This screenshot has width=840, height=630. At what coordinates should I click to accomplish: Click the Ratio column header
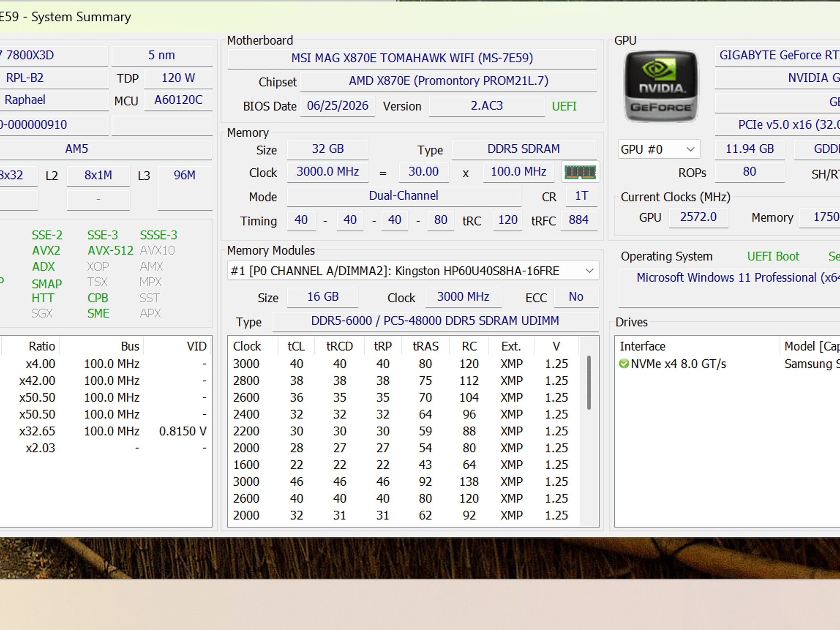(31, 347)
